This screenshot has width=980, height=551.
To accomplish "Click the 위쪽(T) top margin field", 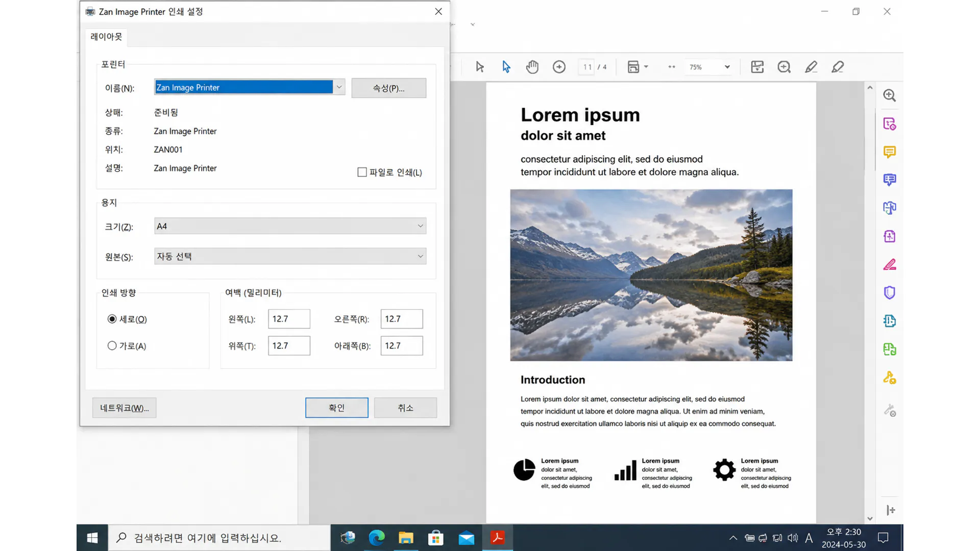I will [289, 346].
